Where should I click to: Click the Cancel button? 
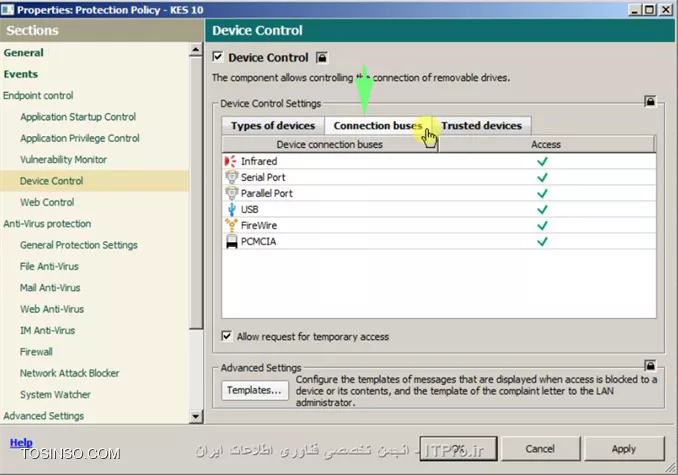(540, 449)
